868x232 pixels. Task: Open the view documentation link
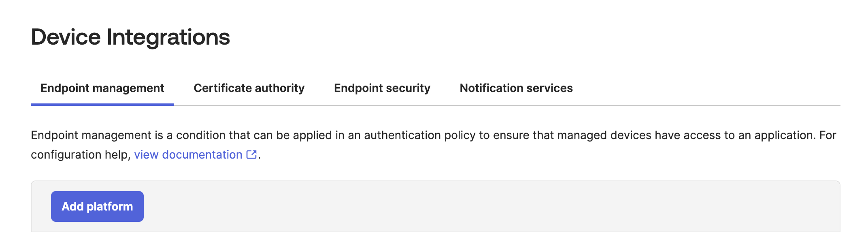coord(188,155)
